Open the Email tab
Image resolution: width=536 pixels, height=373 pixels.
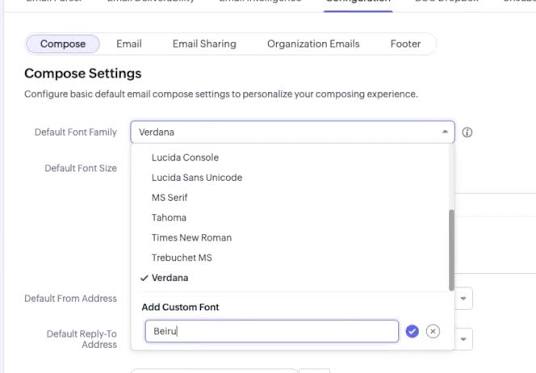point(129,44)
